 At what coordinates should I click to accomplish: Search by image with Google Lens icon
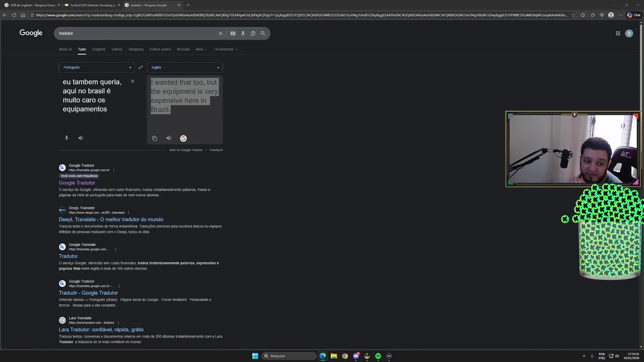pos(253,33)
